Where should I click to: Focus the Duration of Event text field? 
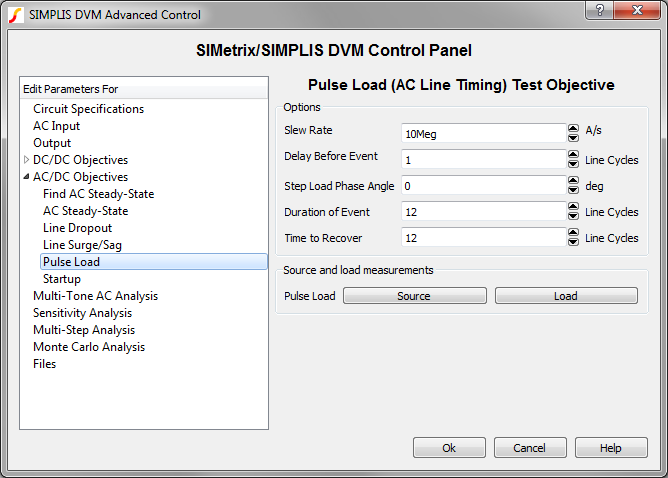click(483, 211)
